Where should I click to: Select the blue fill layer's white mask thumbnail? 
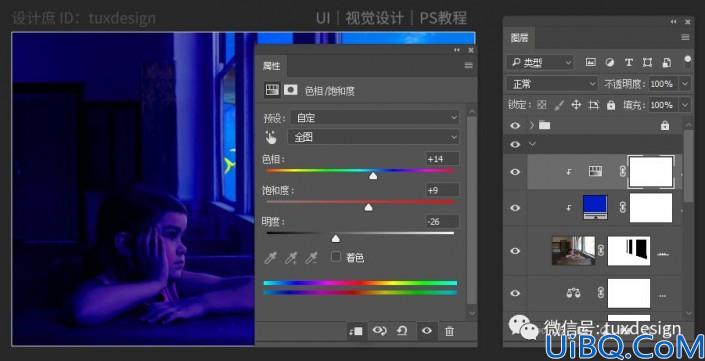pos(651,208)
